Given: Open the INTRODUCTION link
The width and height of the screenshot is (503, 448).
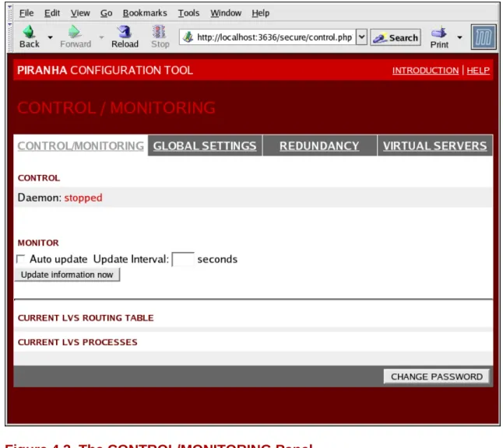Looking at the screenshot, I should click(425, 71).
